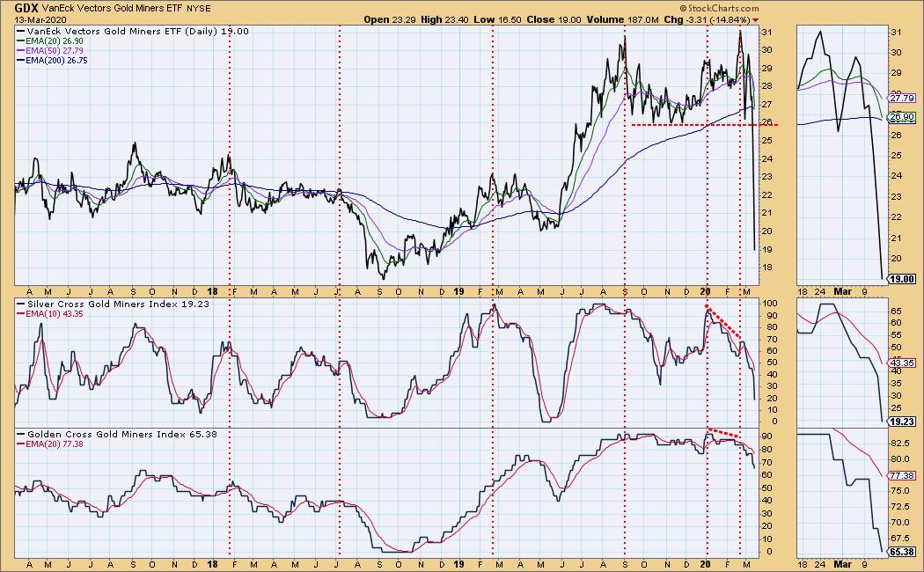Screen dimensions: 924x572
Task: Select the 'EMA(200) 26.75' legend entry
Action: [x=53, y=60]
